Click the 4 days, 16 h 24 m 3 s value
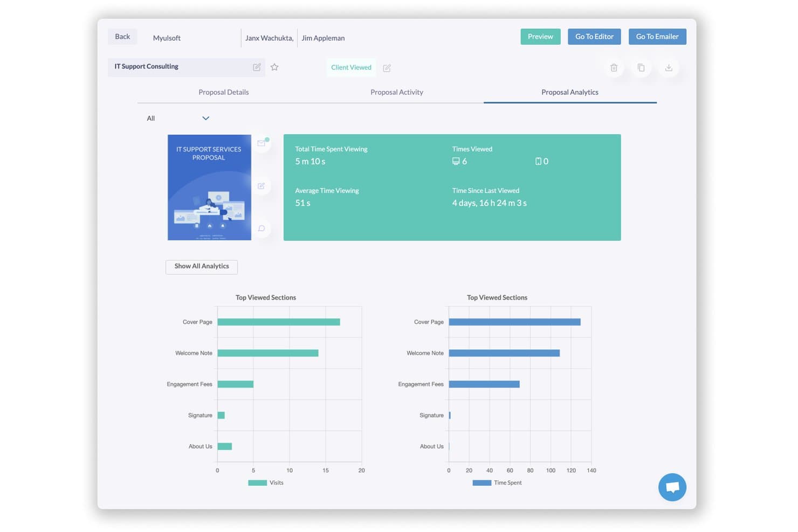Viewport: 798px width, 532px height. pos(490,203)
